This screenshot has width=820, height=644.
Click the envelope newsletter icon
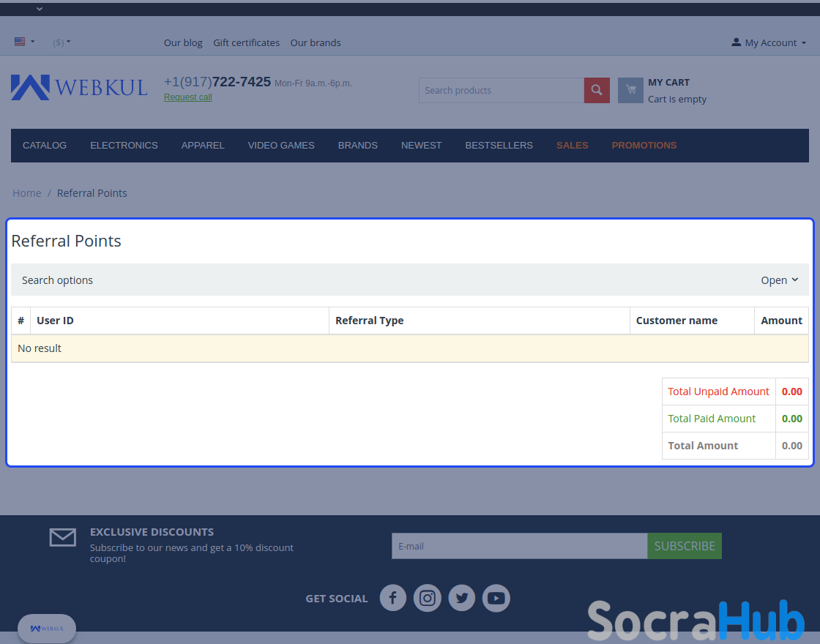[x=63, y=537]
